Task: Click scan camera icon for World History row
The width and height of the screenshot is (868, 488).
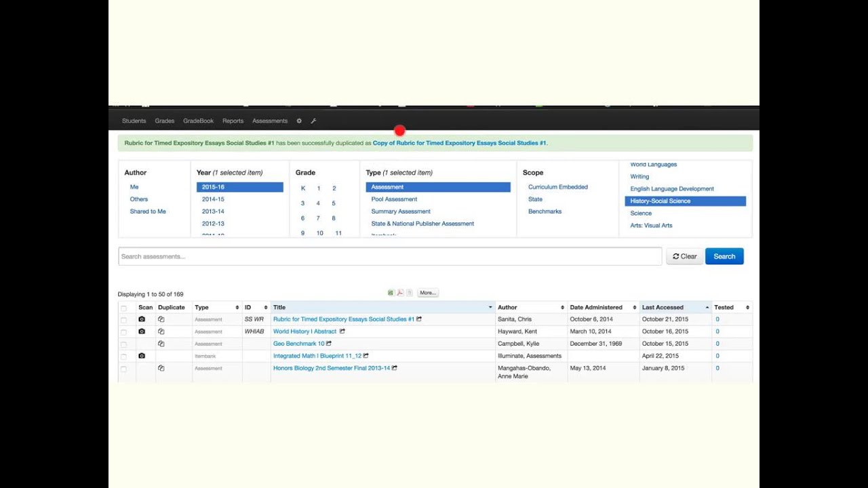Action: pyautogui.click(x=142, y=331)
